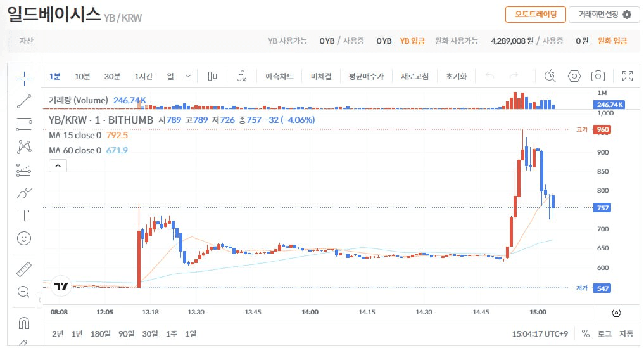Open the brush drawing tool
The height and width of the screenshot is (348, 644).
(x=24, y=193)
